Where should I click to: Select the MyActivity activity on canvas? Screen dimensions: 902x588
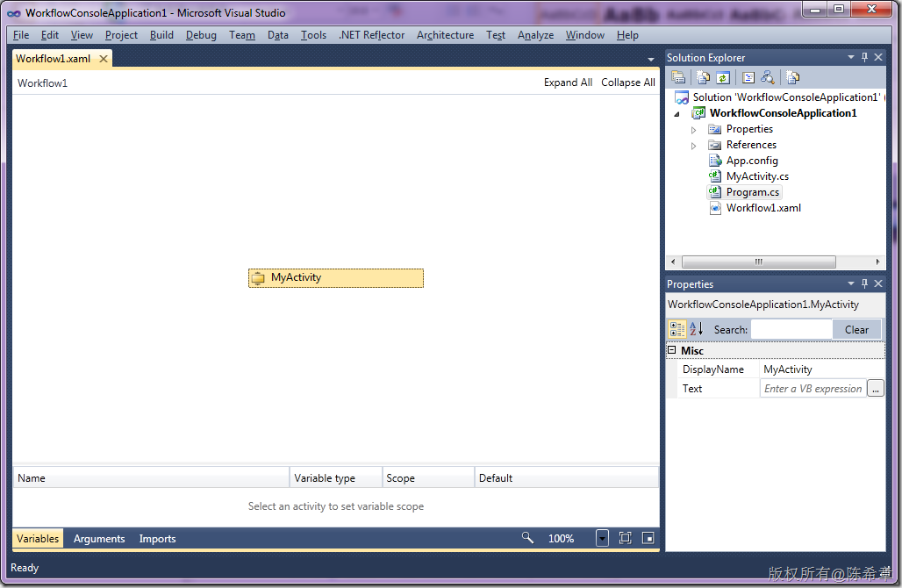pos(336,278)
